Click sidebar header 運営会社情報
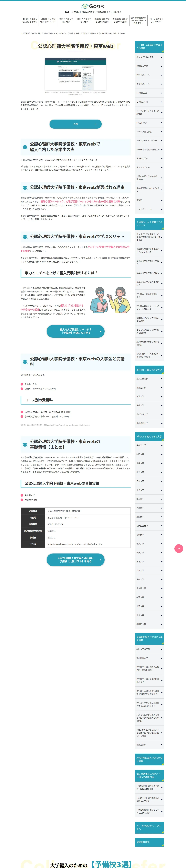This screenshot has width=186, height=868. (x=149, y=842)
